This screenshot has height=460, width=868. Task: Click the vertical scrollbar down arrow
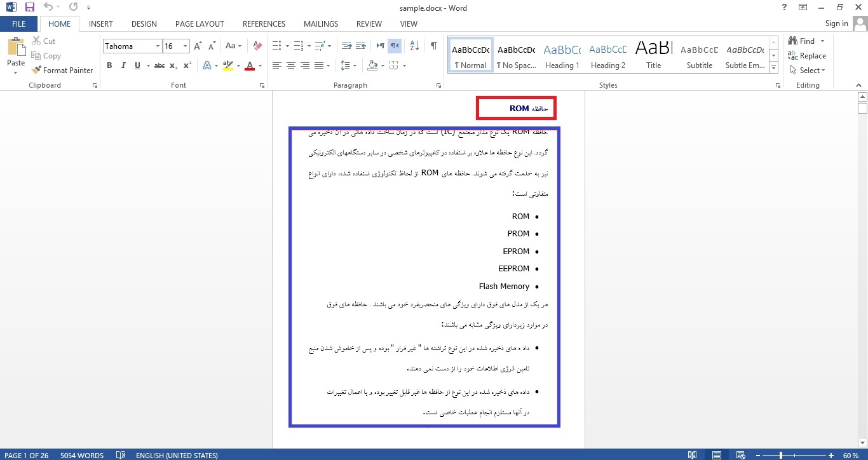point(862,442)
